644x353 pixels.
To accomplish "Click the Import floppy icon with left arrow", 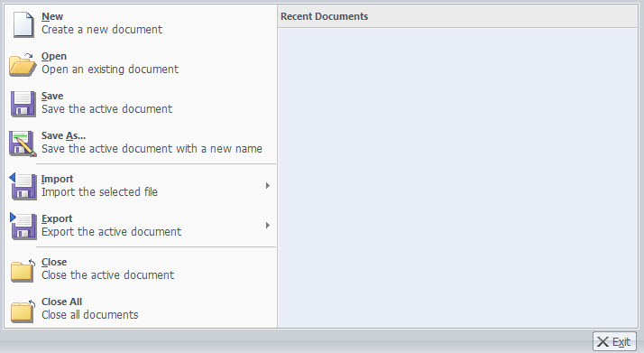I will click(23, 187).
